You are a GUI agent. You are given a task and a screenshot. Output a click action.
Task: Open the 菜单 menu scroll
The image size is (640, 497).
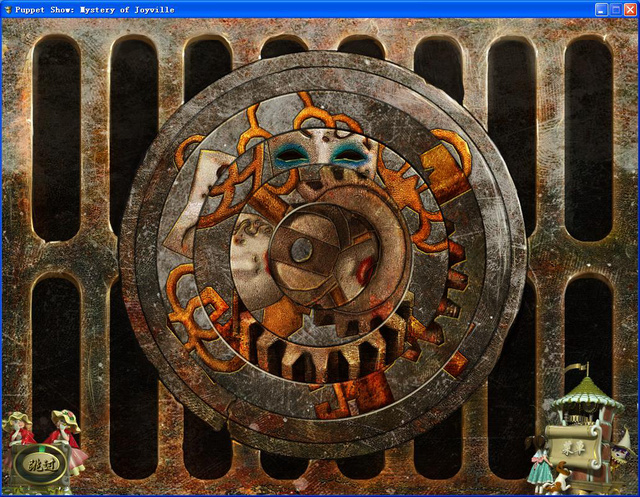coord(573,447)
